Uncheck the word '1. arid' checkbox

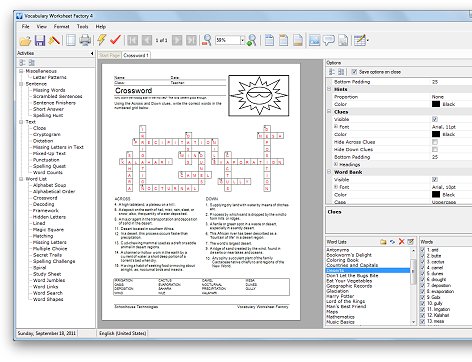[x=422, y=250]
